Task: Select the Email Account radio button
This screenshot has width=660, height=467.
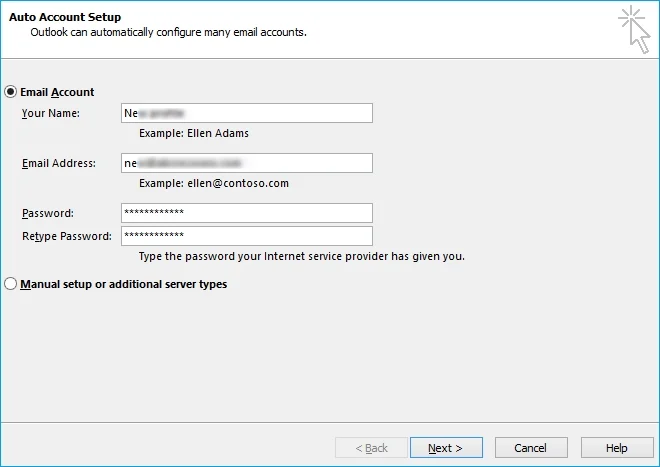Action: (11, 92)
